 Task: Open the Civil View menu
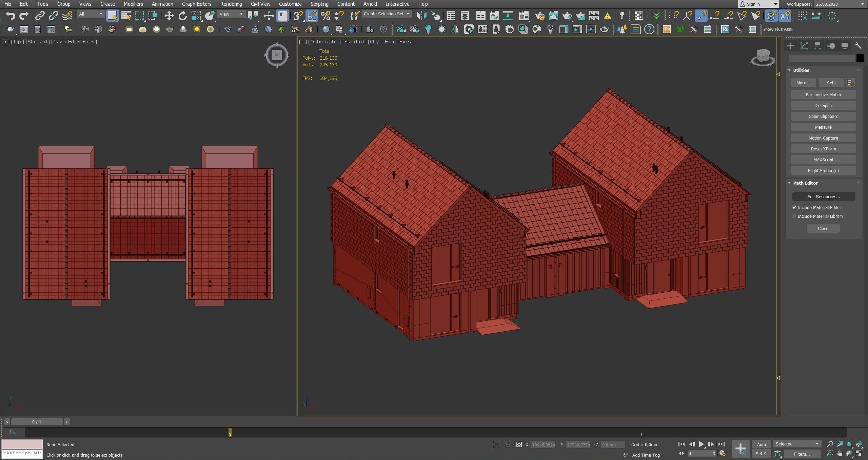click(x=260, y=4)
